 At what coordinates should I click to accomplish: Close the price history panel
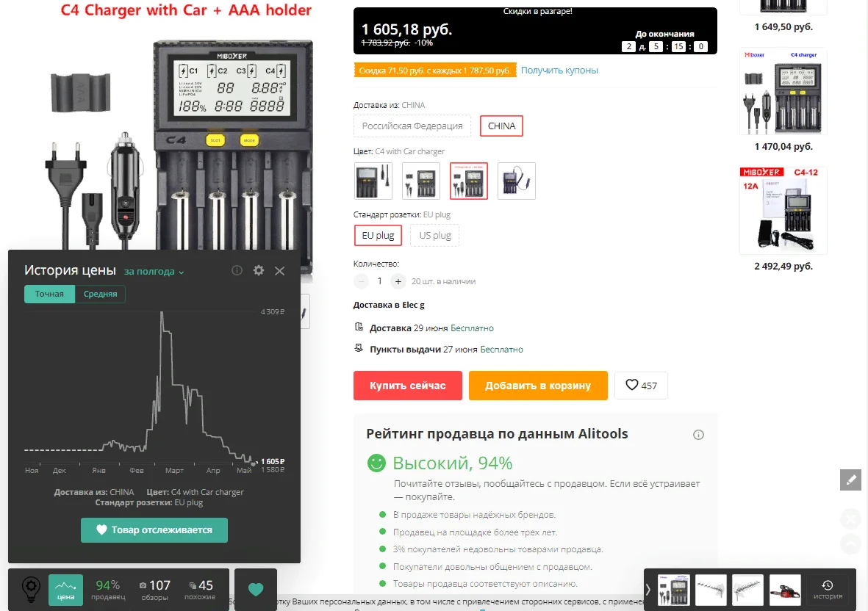tap(279, 271)
